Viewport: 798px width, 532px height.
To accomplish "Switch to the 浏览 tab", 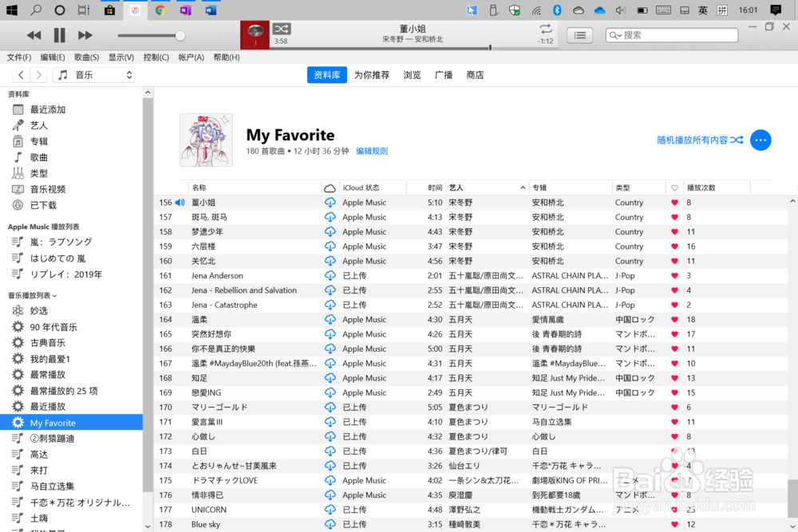I will point(412,75).
